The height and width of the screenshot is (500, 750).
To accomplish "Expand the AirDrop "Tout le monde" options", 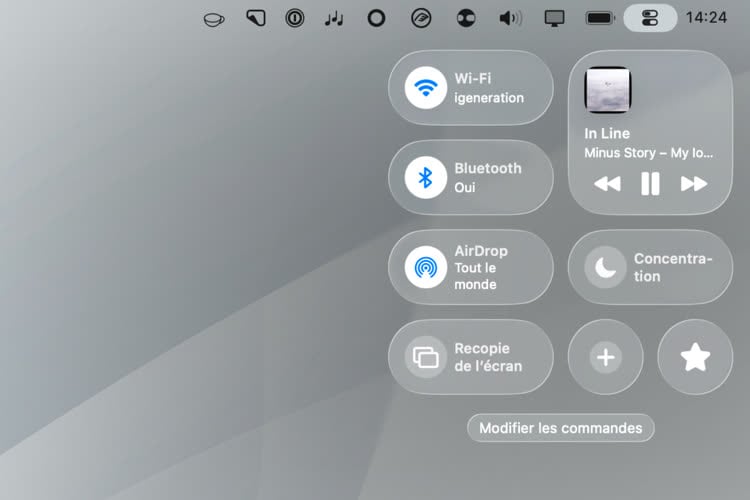I will [x=490, y=268].
